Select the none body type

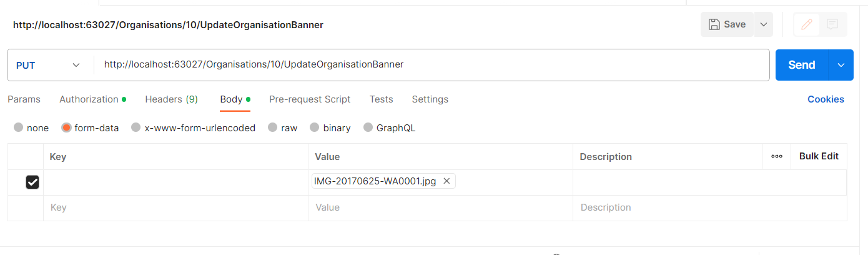(x=19, y=127)
